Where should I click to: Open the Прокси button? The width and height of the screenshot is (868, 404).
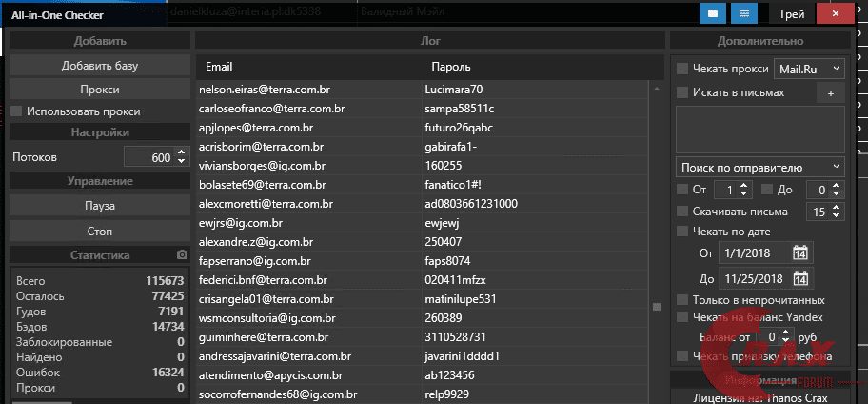pos(100,90)
